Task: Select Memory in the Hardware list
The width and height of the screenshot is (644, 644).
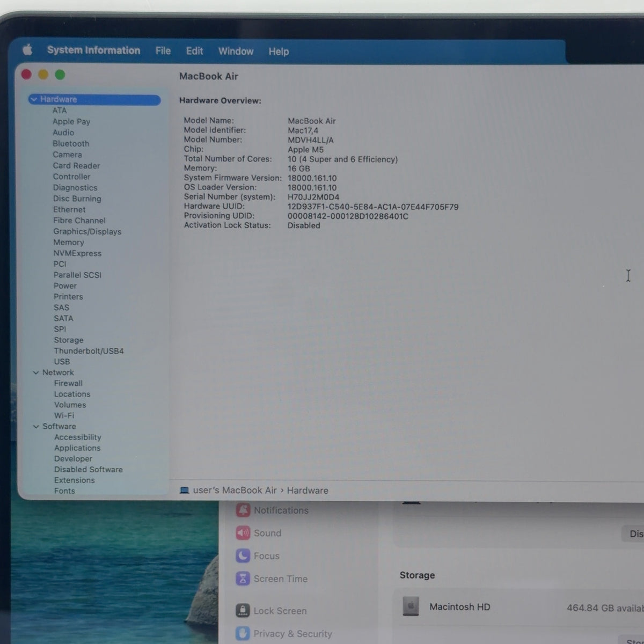Action: click(x=68, y=242)
